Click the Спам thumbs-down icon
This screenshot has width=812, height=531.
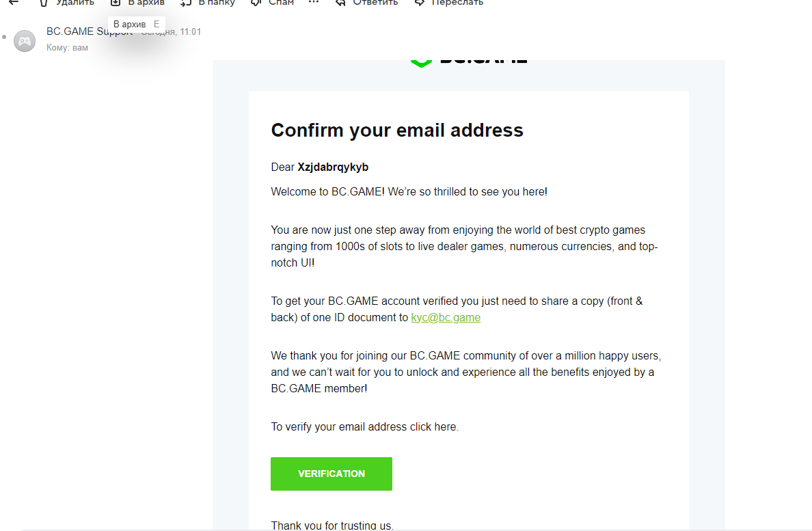click(x=256, y=3)
